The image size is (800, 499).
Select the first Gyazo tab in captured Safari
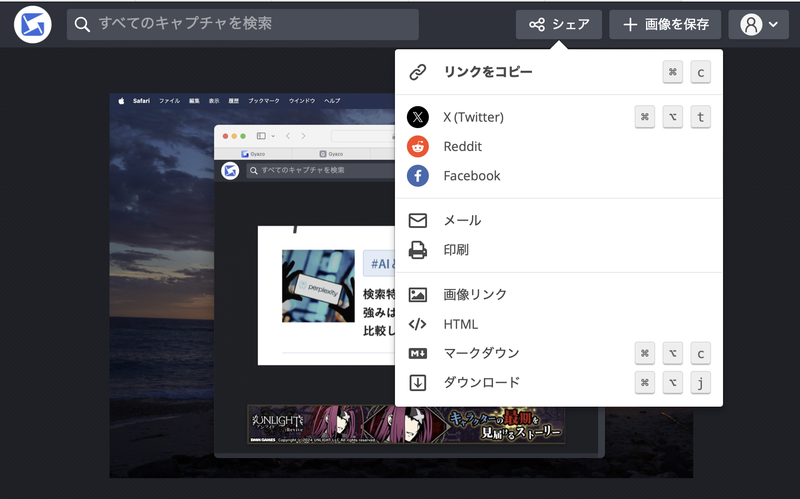click(253, 154)
